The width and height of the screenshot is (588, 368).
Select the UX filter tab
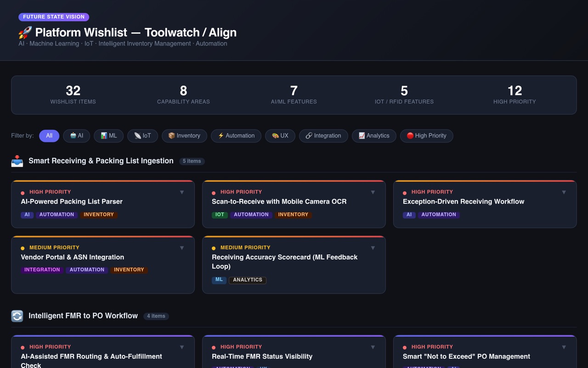pos(280,136)
